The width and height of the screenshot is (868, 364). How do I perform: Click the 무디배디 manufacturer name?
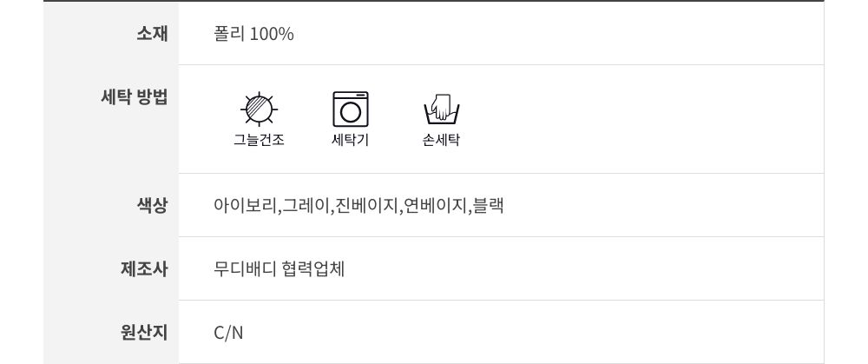(x=243, y=268)
